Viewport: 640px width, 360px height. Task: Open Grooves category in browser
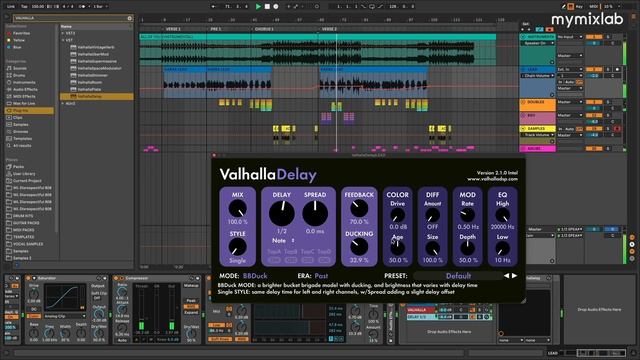20,131
